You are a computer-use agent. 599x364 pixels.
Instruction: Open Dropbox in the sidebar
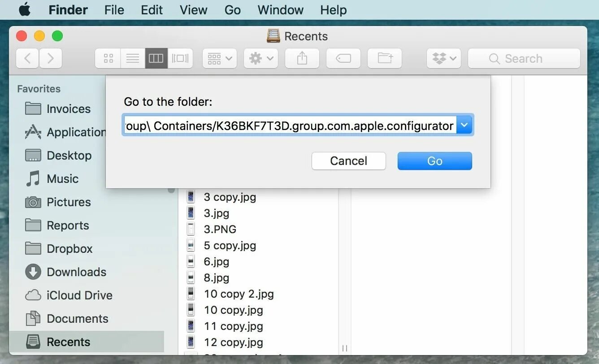(59, 248)
